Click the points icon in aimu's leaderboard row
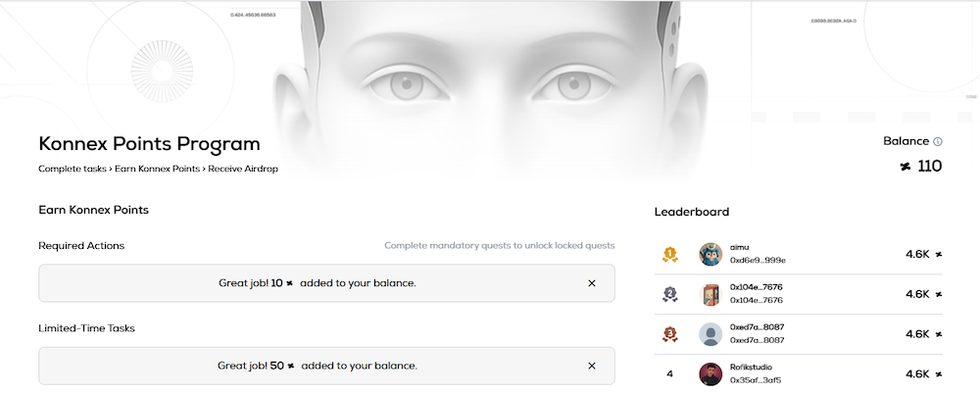The height and width of the screenshot is (394, 980). point(939,254)
